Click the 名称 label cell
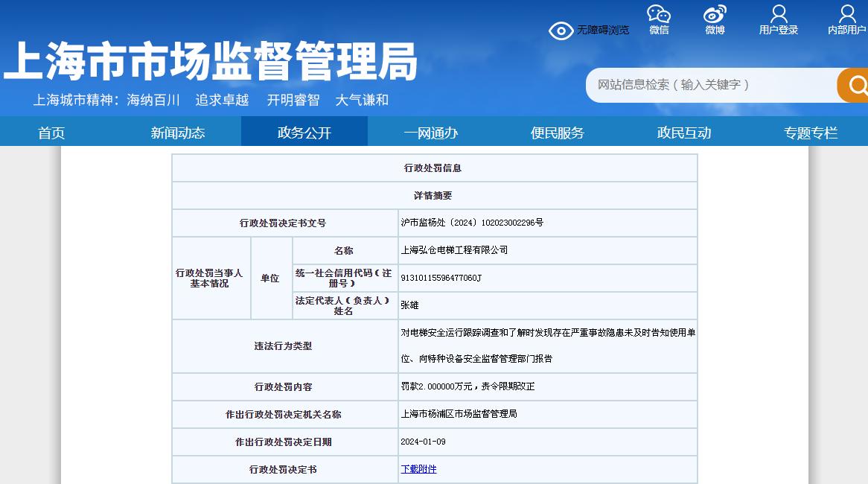Viewport: 868px width, 484px height. pyautogui.click(x=345, y=251)
